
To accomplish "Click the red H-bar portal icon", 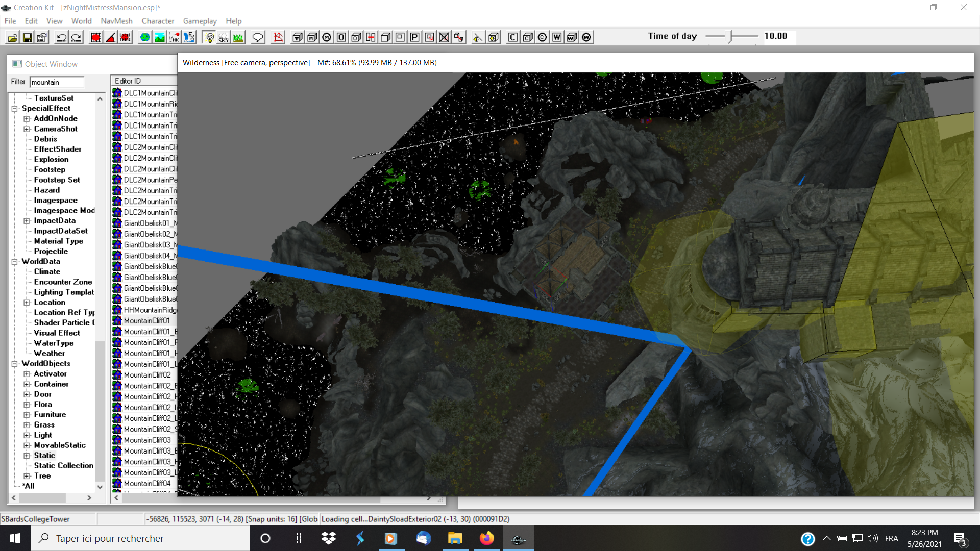I will tap(371, 37).
